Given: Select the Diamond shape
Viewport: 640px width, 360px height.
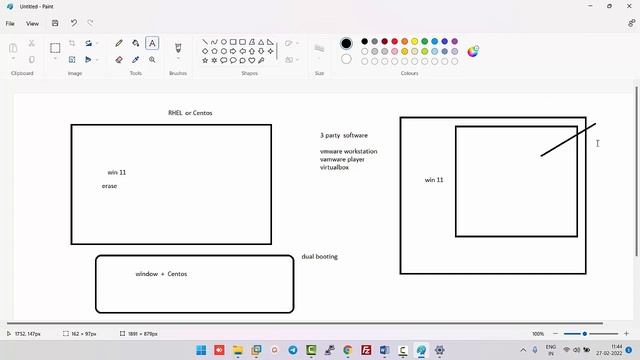Looking at the screenshot, I should tap(205, 51).
